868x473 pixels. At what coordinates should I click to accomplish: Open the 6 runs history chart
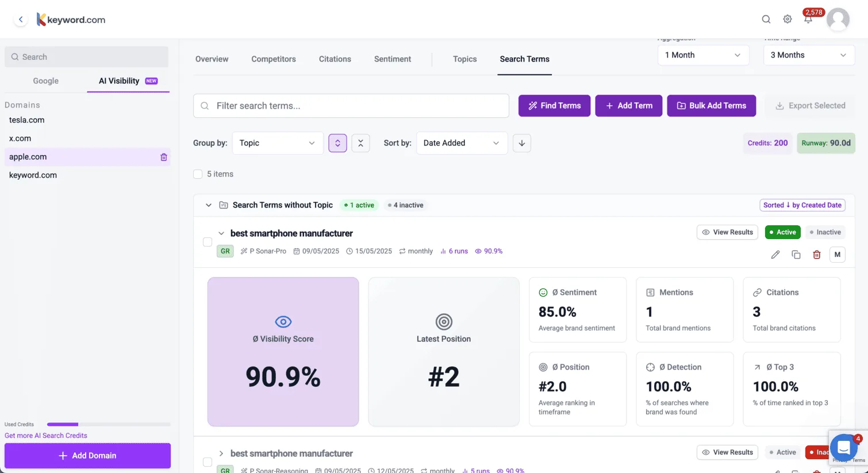454,251
